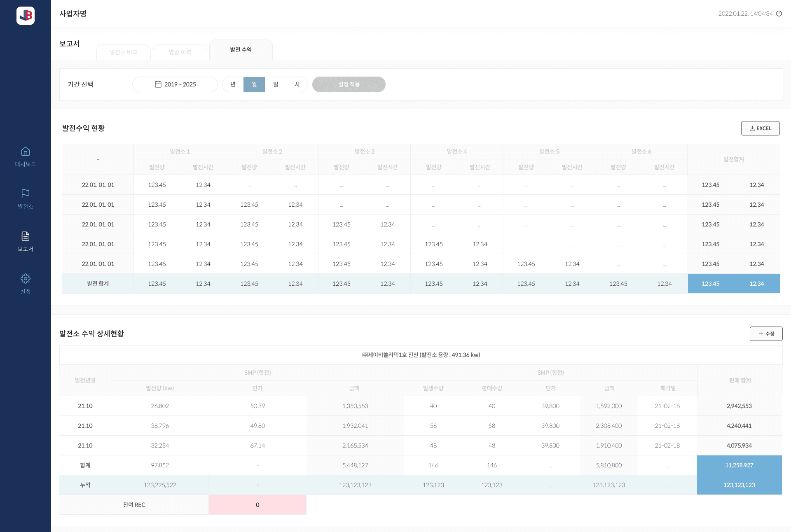Apply settings with the 설정 적용 button
This screenshot has width=791, height=532.
[x=349, y=84]
